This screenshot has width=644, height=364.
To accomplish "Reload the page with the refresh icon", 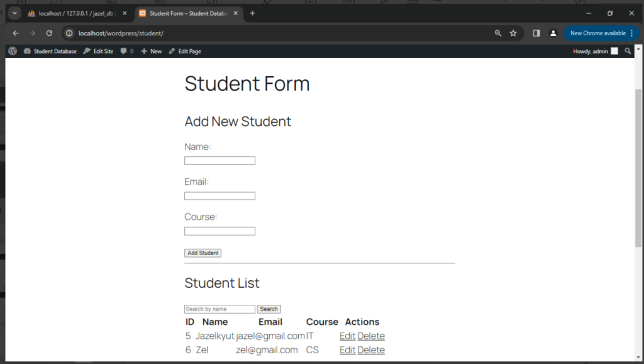I will click(x=49, y=33).
